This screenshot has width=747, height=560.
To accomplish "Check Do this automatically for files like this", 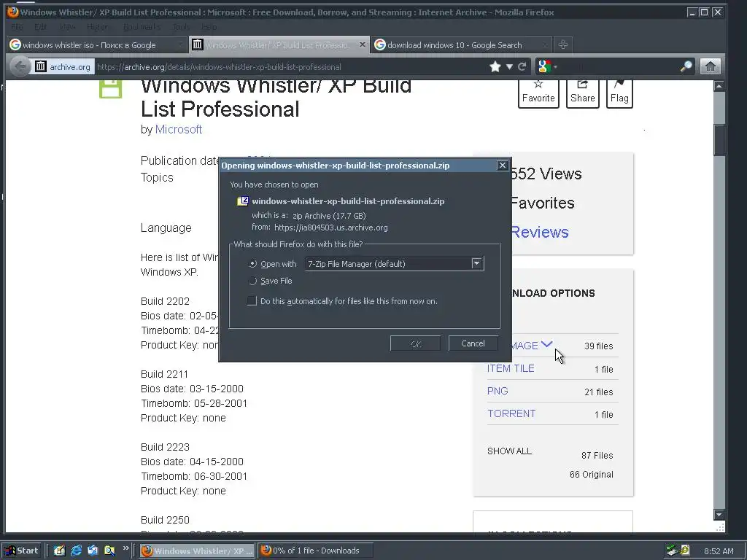I will [252, 301].
